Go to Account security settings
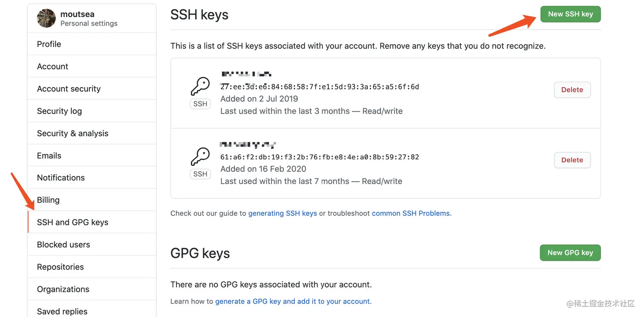This screenshot has height=317, width=644. tap(69, 89)
